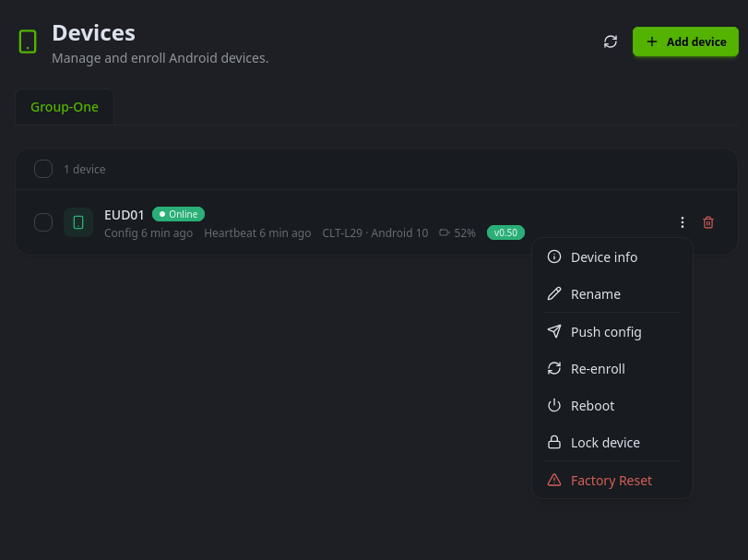This screenshot has height=560, width=748.
Task: Click the three-dot device actions icon
Action: (683, 222)
